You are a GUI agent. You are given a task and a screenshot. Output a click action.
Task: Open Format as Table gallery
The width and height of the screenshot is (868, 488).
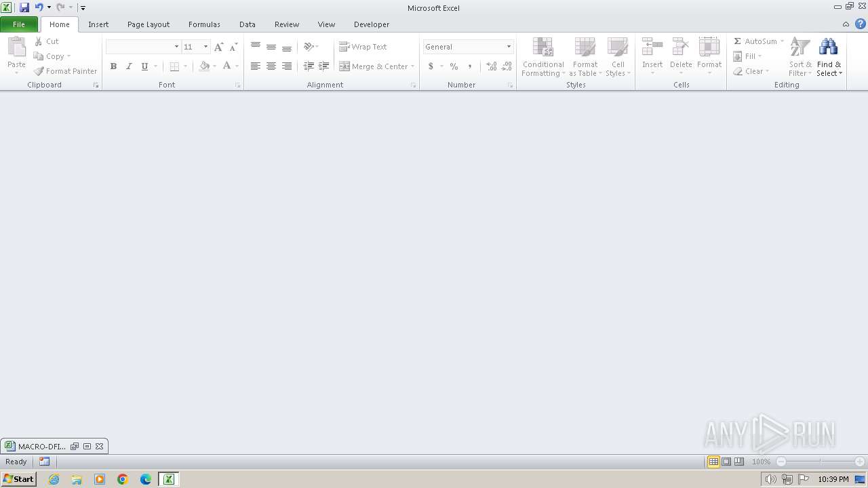pyautogui.click(x=585, y=57)
